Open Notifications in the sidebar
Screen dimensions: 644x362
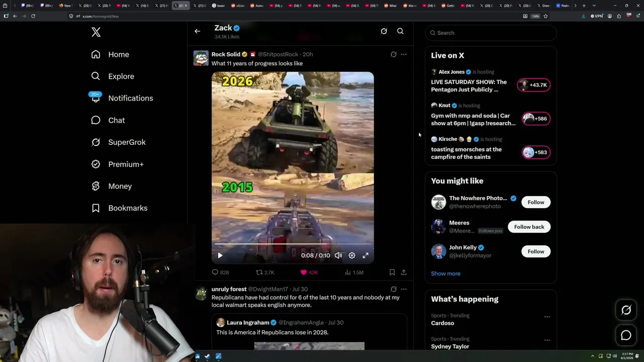pyautogui.click(x=122, y=98)
